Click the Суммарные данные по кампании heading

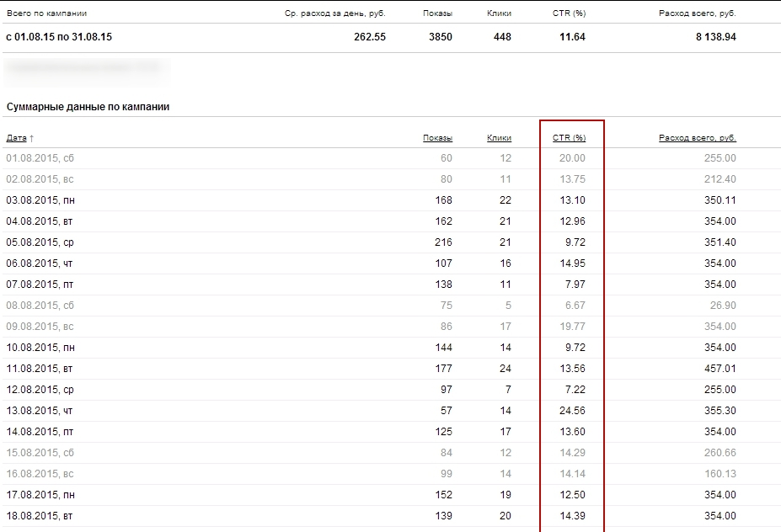pos(88,107)
